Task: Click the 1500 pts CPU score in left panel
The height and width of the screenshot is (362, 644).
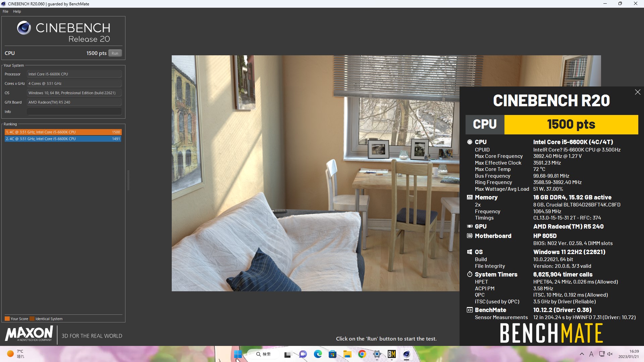Action: pyautogui.click(x=96, y=53)
